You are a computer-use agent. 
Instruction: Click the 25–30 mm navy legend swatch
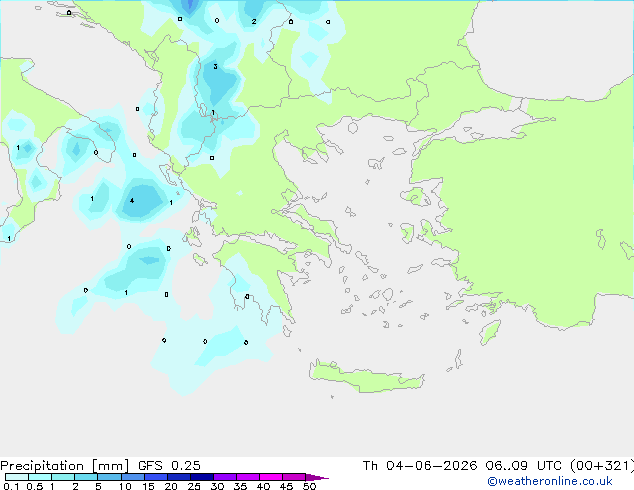coord(202,477)
